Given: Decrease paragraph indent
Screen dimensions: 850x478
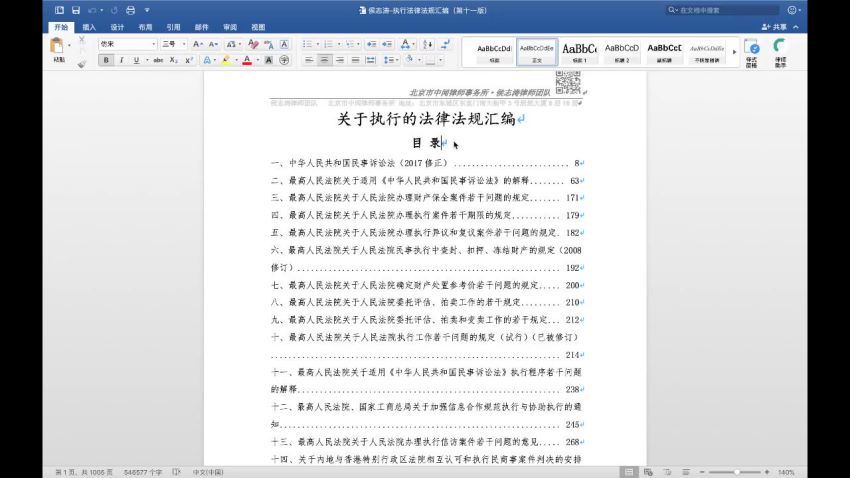Looking at the screenshot, I should click(371, 44).
